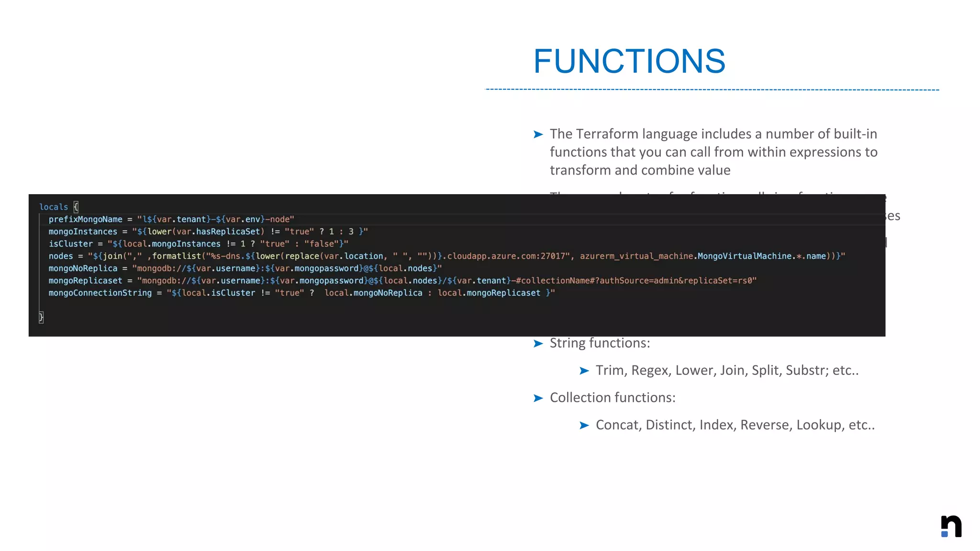Screen dimensions: 980x551
Task: Click the arrow bullet next to Collection functions
Action: [x=538, y=398]
